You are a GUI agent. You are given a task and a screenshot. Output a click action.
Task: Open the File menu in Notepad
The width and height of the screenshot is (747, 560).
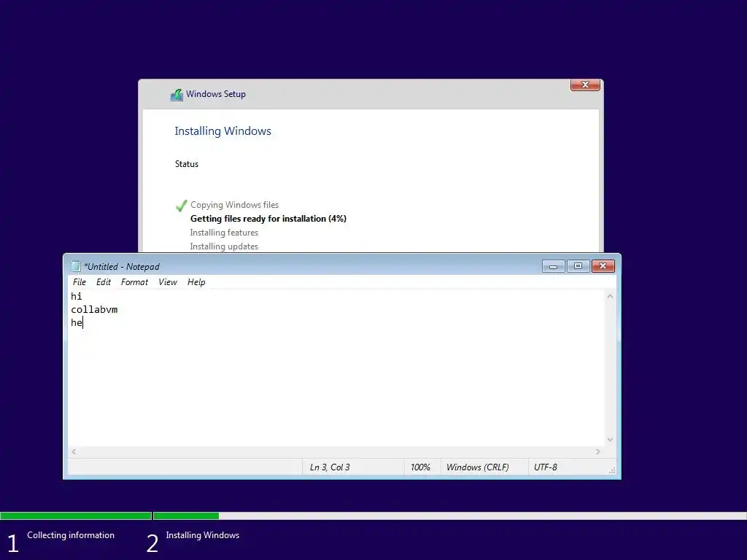(x=79, y=282)
